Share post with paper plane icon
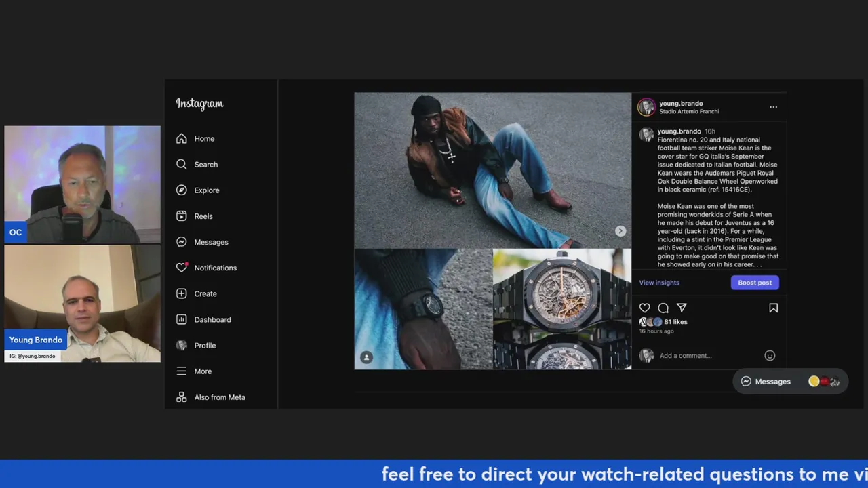Image resolution: width=868 pixels, height=488 pixels. pos(682,308)
